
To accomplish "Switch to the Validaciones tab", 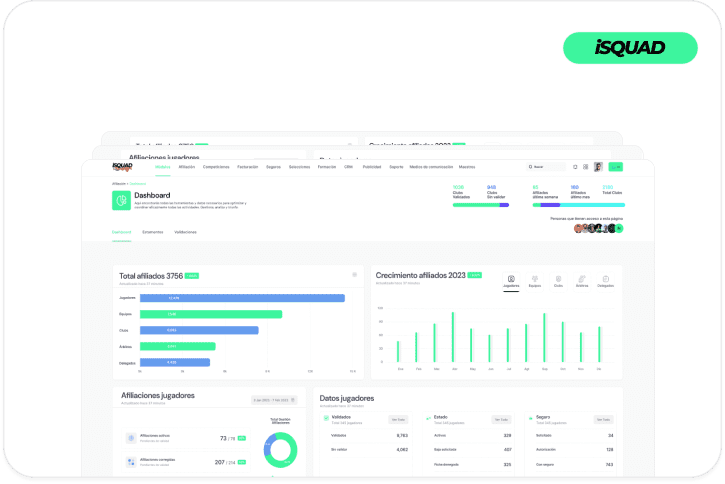I will pos(185,232).
